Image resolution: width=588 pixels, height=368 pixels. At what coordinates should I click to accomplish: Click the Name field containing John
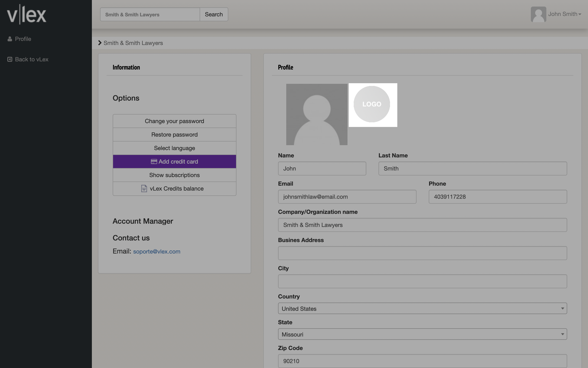pos(322,168)
